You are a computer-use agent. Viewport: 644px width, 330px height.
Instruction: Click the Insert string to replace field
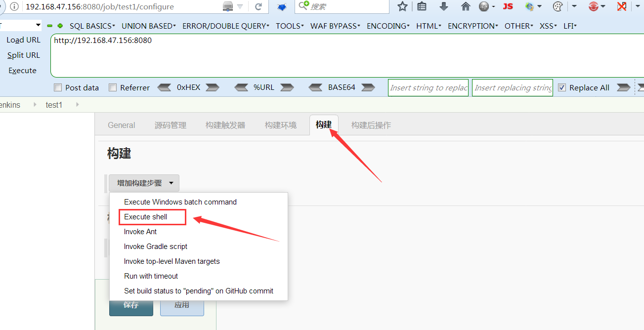tap(428, 87)
